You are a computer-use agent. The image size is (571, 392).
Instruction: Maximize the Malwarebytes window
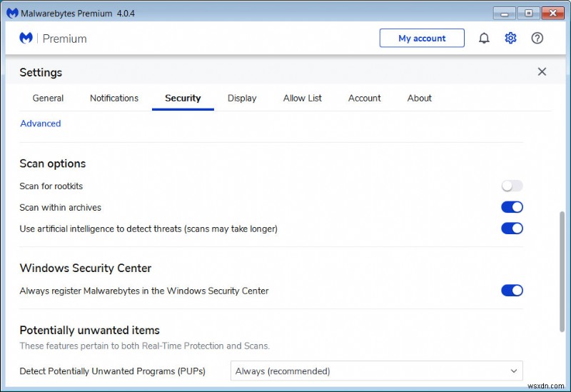point(528,14)
